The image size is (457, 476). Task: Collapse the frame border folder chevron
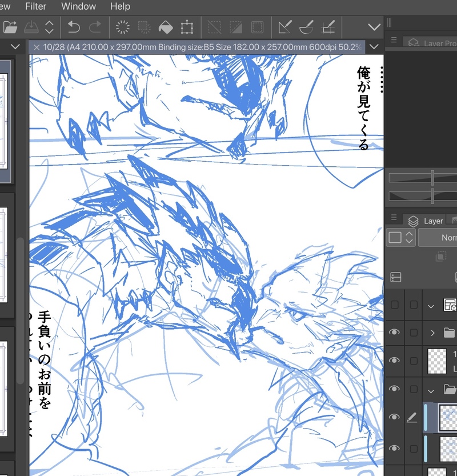tap(431, 306)
